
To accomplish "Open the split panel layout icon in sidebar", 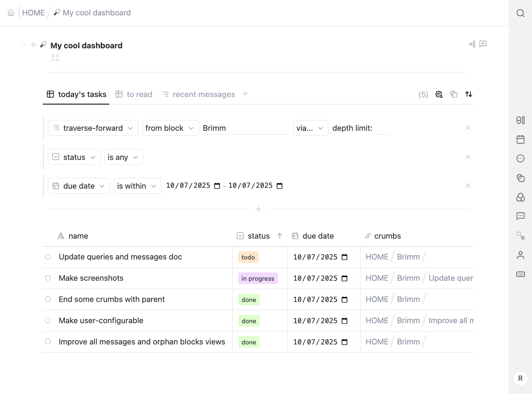I will [x=520, y=120].
